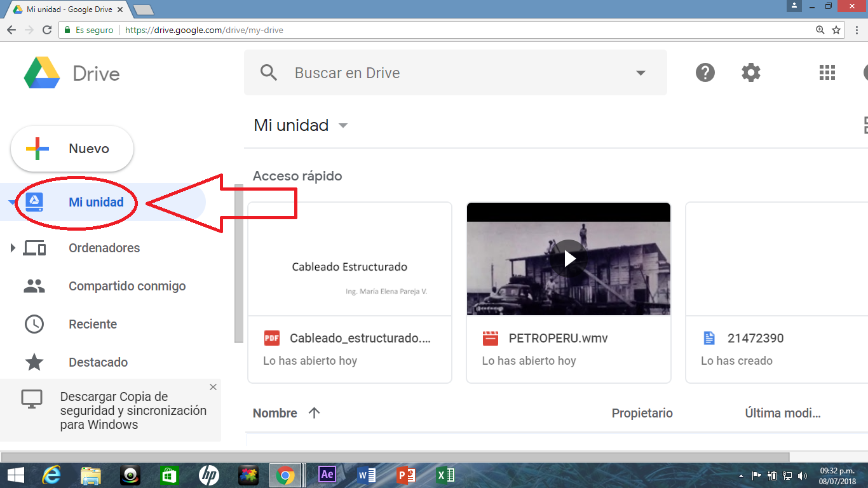Open Destacado starred items
This screenshot has width=868, height=488.
coord(98,362)
